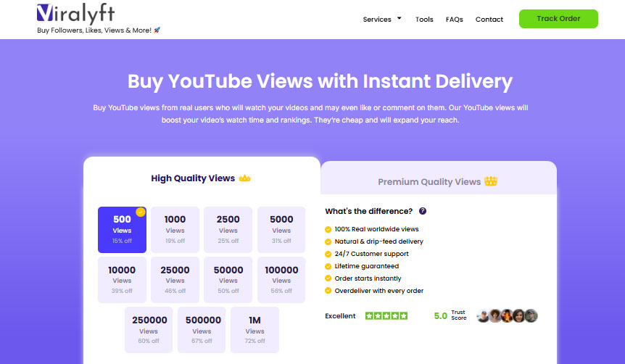
Task: Click 'Buy YouTube Views with Instant Delivery' heading
Action: [x=320, y=81]
